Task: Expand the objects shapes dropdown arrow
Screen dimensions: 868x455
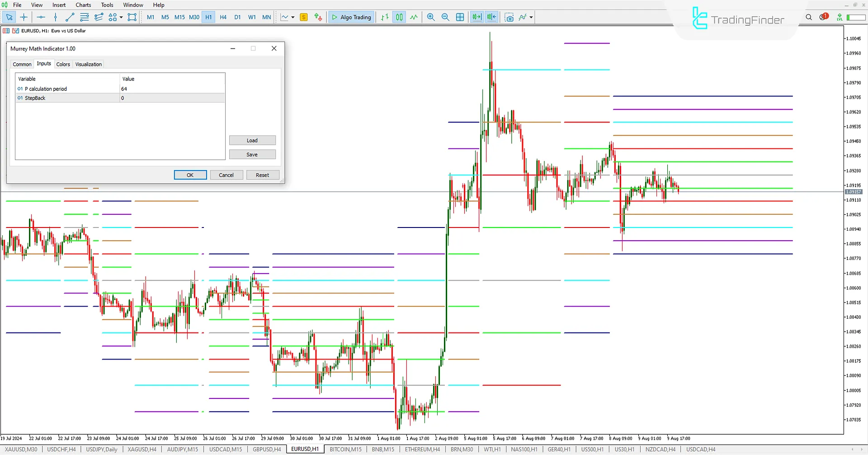Action: pos(121,17)
